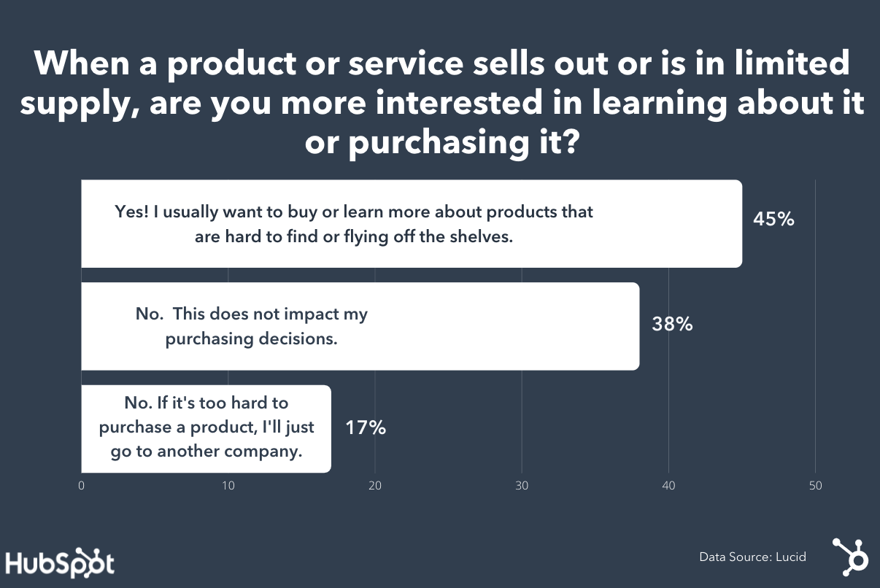
Task: Click the 50 tick on the x-axis
Action: pos(815,487)
